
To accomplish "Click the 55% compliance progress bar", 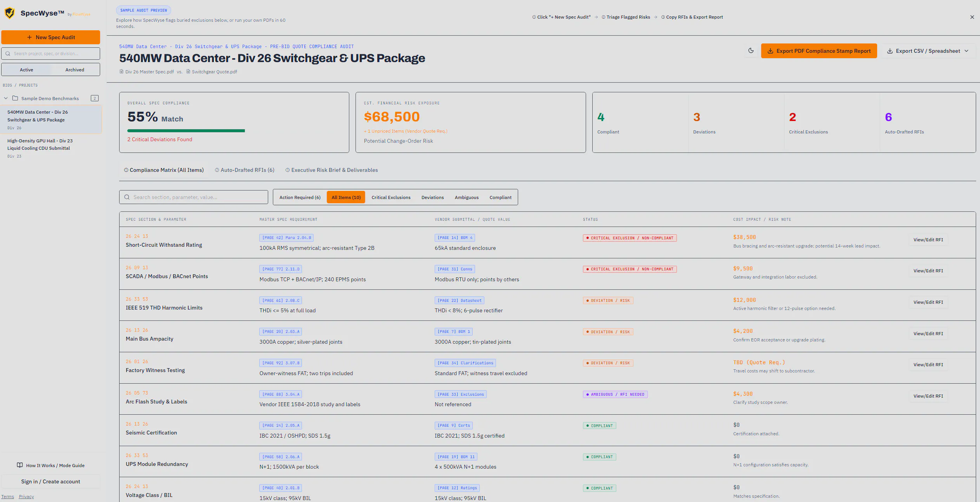I will click(x=186, y=131).
